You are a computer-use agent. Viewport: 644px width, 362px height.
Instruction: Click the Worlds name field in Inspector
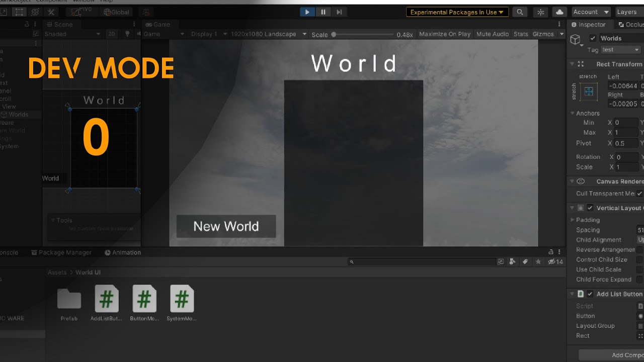pyautogui.click(x=621, y=38)
